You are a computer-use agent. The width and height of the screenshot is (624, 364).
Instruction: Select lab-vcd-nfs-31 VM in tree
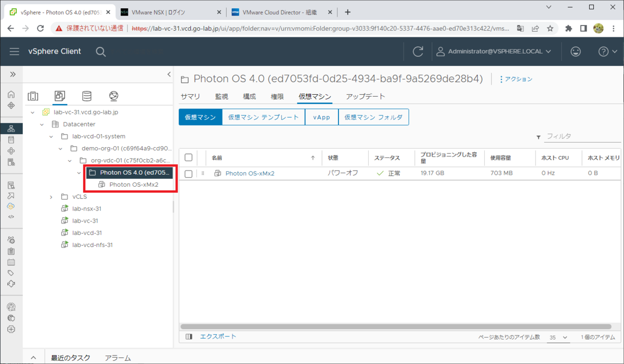point(93,245)
